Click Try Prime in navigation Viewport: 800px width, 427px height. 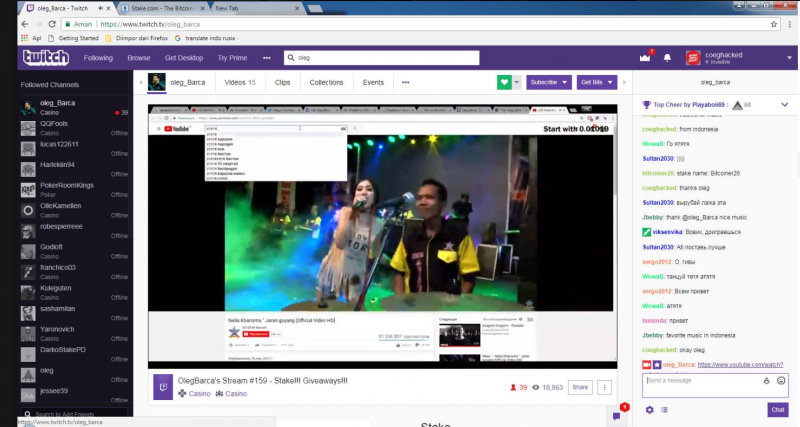pos(232,58)
